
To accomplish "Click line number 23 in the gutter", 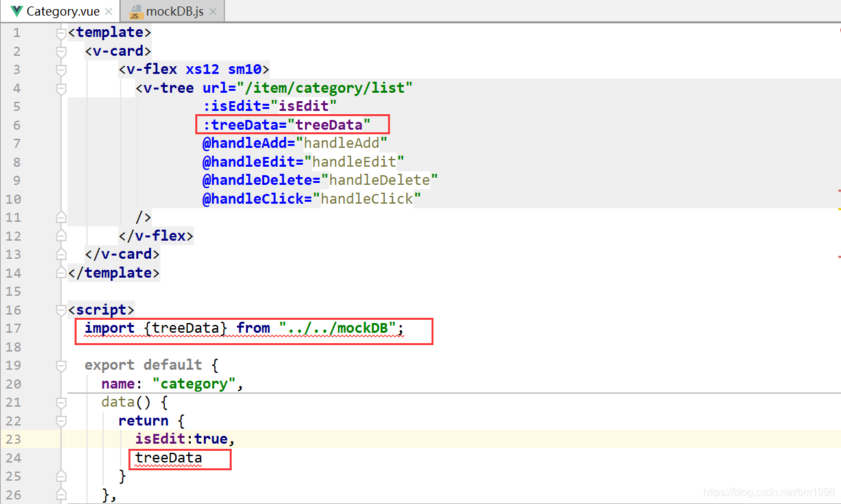I will 14,439.
